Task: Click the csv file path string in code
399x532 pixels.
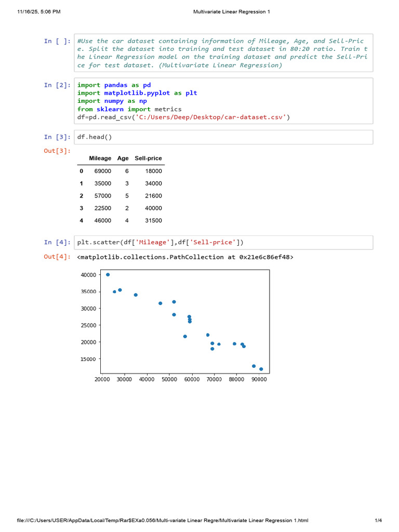Action: click(211, 117)
